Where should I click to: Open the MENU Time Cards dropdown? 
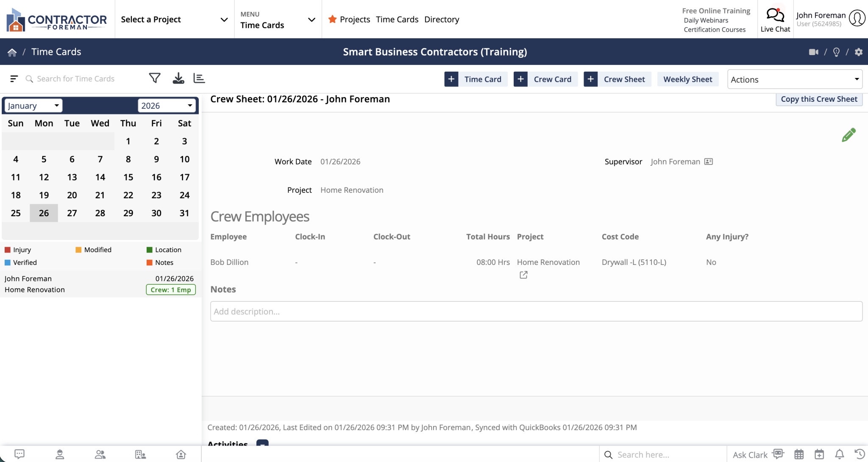278,19
